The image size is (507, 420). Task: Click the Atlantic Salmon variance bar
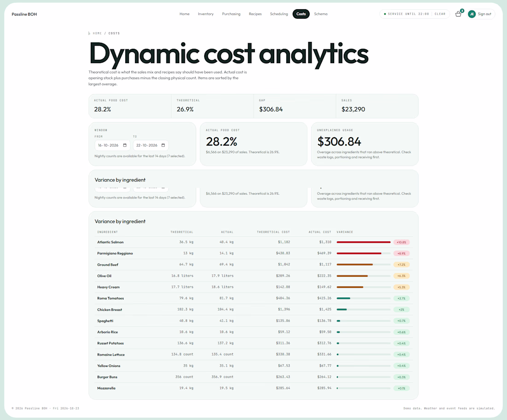[364, 242]
